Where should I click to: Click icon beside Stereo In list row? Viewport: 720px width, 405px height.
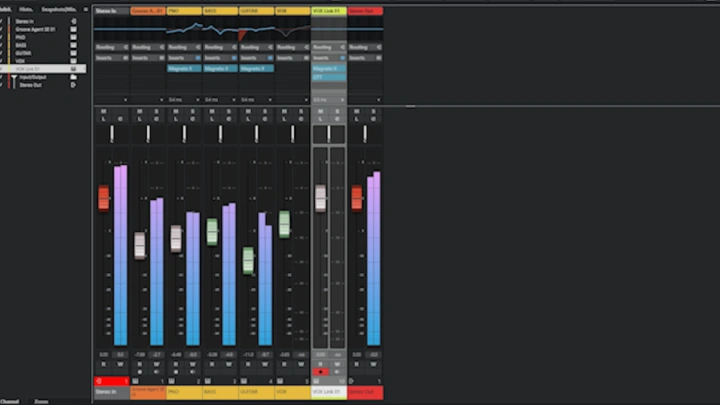(73, 21)
